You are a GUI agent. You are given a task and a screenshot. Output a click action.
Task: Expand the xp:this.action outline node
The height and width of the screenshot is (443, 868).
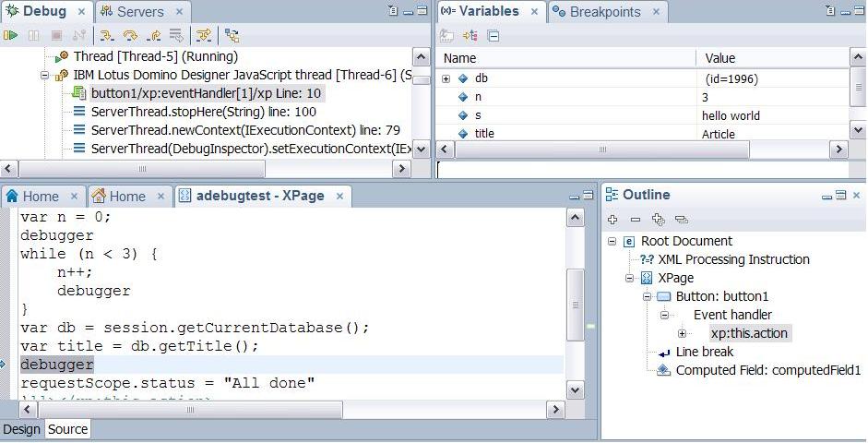tap(682, 333)
